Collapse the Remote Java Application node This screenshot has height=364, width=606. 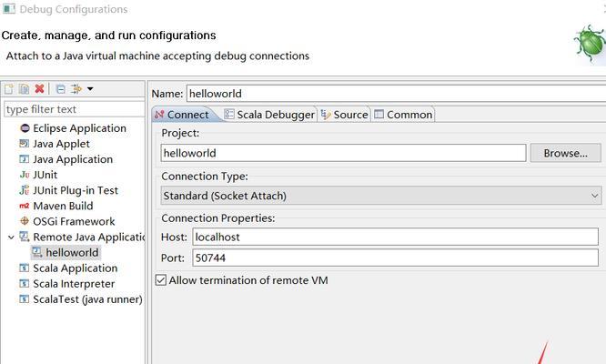[x=11, y=238]
